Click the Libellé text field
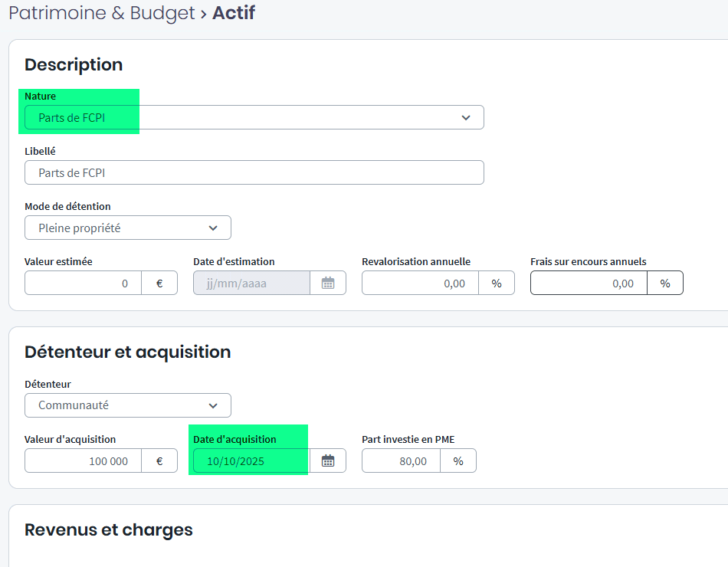This screenshot has width=728, height=567. (x=254, y=172)
